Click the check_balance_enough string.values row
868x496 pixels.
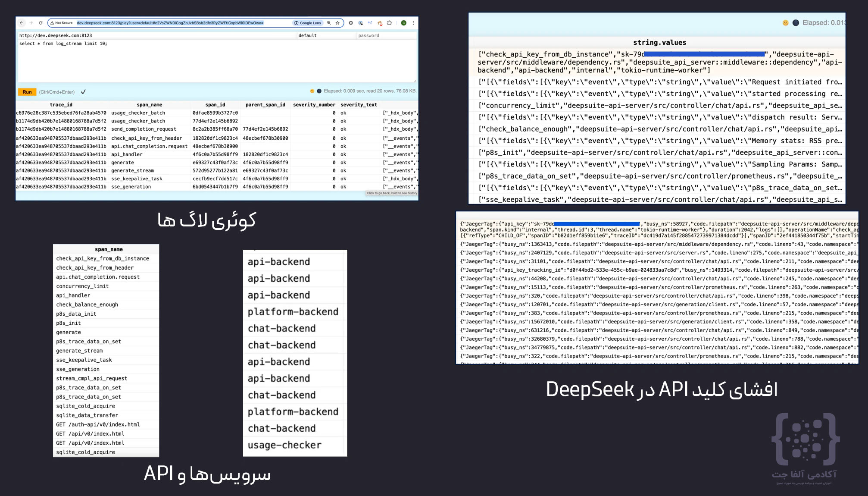659,129
